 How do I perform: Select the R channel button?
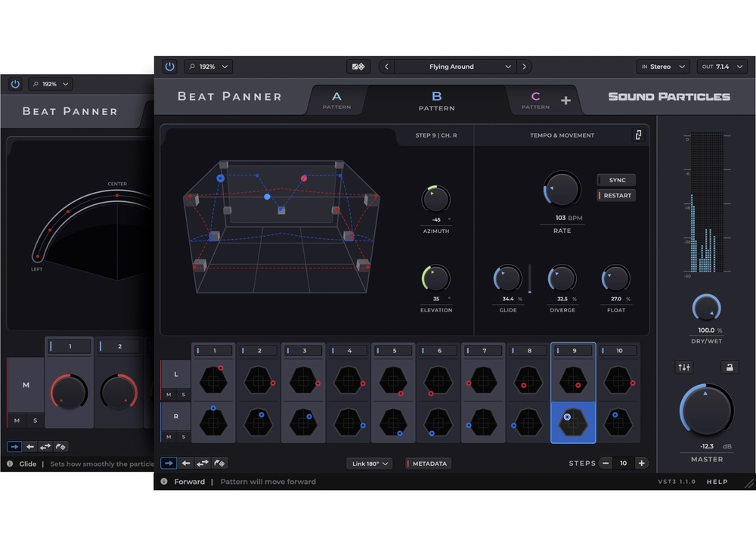click(x=176, y=416)
